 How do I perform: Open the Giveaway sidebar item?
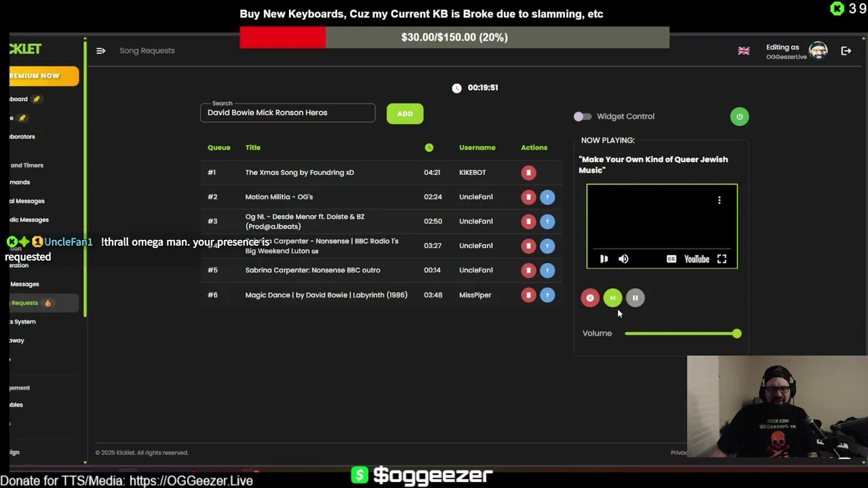(x=17, y=341)
